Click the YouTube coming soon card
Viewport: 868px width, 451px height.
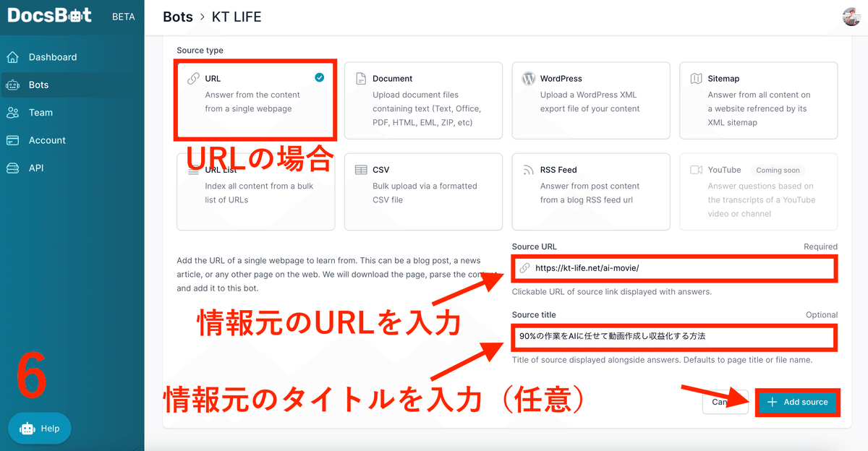759,192
